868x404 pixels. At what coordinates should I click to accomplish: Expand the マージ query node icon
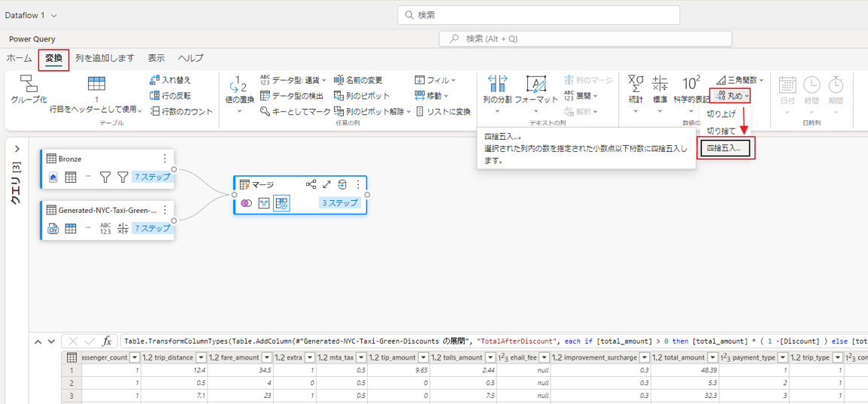[x=327, y=184]
